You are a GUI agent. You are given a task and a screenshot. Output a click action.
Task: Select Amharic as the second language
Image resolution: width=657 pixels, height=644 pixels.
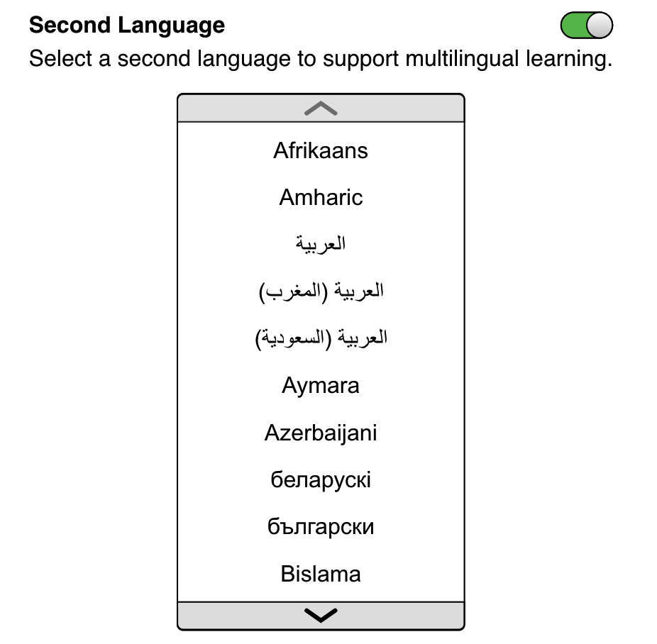pyautogui.click(x=321, y=197)
